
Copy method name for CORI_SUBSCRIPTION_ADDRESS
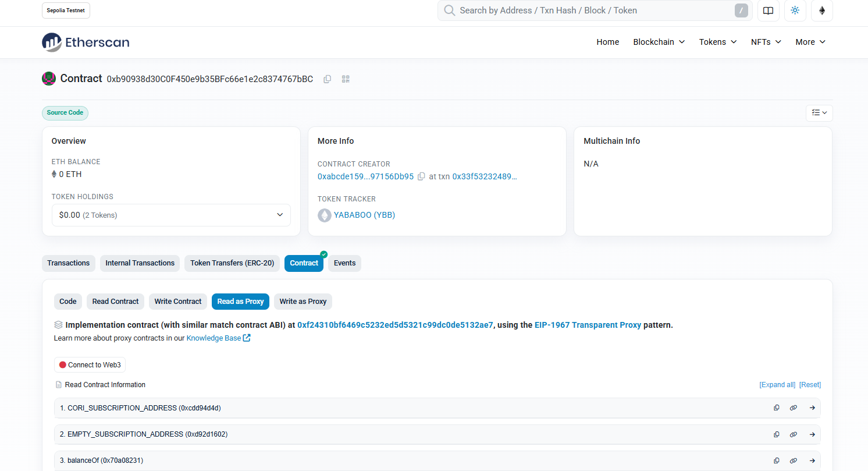pyautogui.click(x=776, y=408)
